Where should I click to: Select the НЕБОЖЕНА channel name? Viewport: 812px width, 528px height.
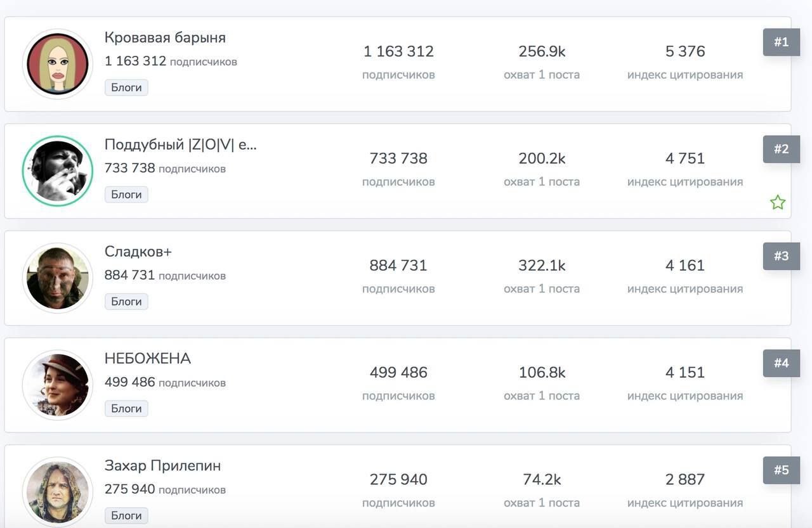[x=148, y=359]
